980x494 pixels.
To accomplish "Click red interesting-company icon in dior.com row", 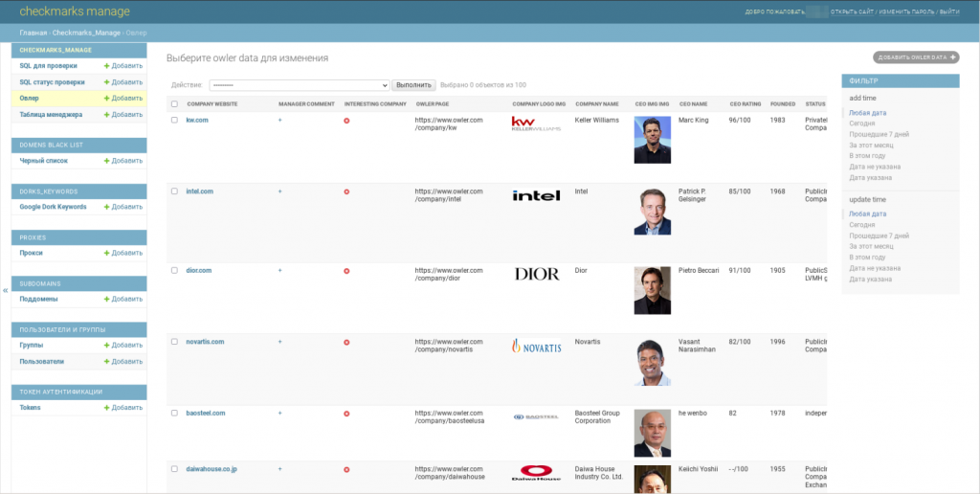I will tap(346, 271).
